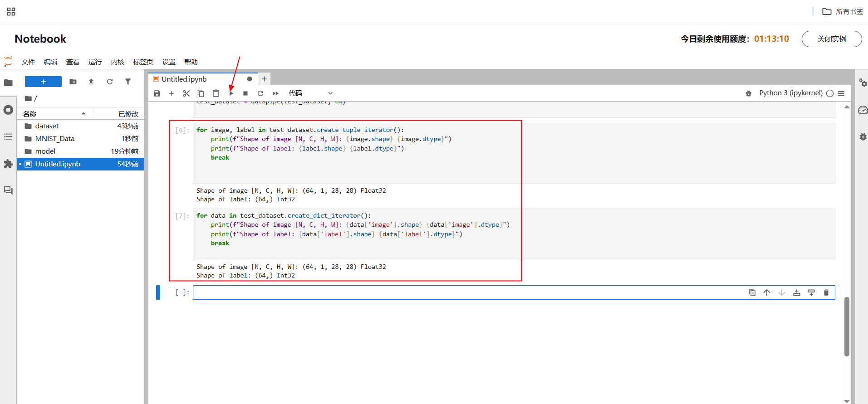Open the 设置 menu
Image resolution: width=868 pixels, height=404 pixels.
tap(169, 62)
